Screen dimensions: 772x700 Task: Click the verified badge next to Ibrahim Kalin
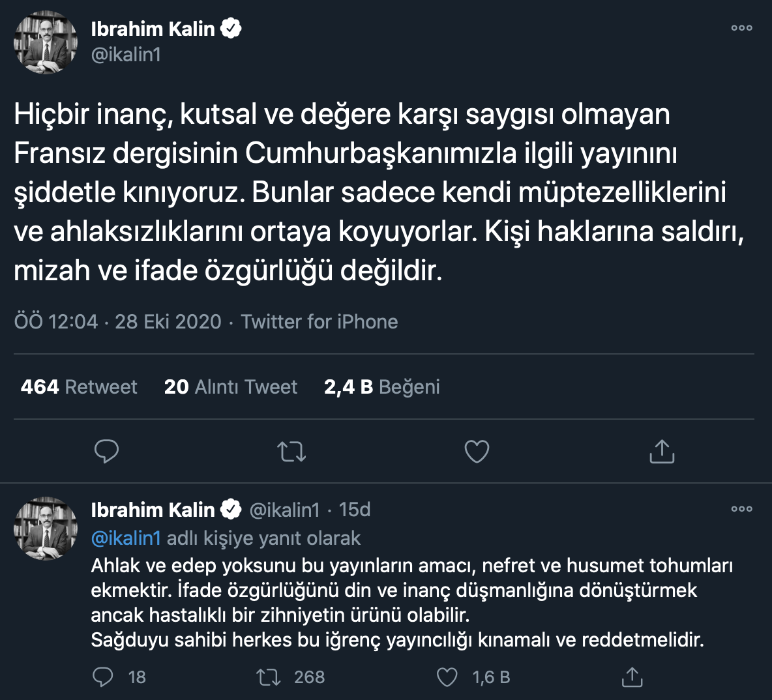pos(231,27)
